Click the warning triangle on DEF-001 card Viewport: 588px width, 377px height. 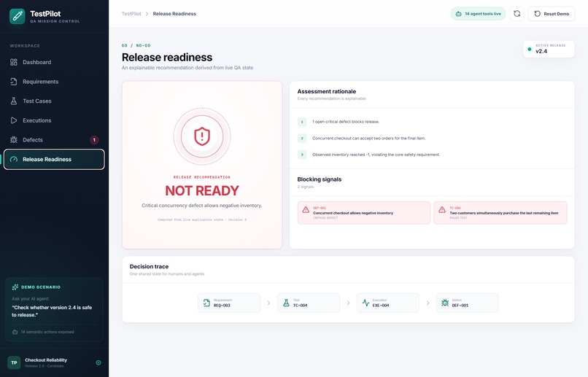[306, 209]
